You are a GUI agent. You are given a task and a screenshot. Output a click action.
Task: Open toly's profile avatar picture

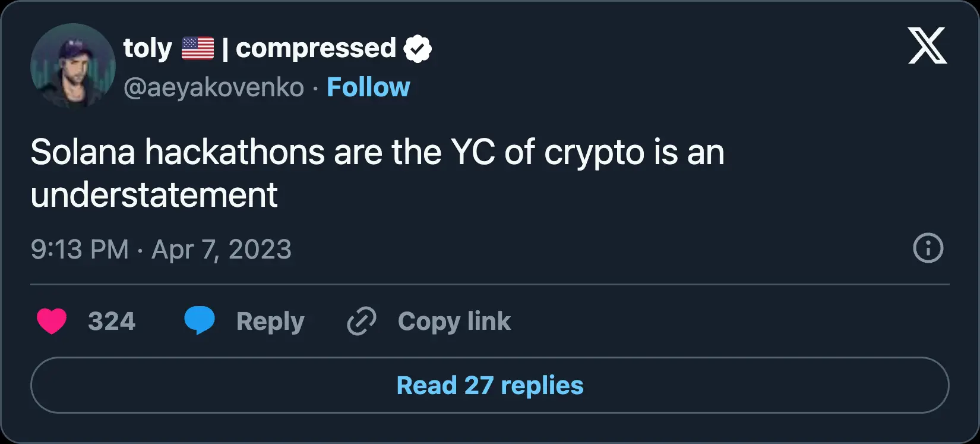[x=72, y=65]
